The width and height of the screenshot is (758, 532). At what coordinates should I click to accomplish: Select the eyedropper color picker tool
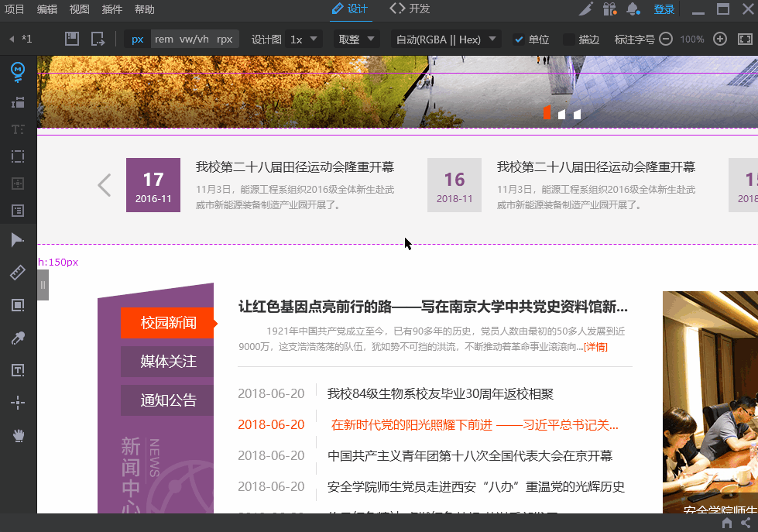pyautogui.click(x=17, y=338)
